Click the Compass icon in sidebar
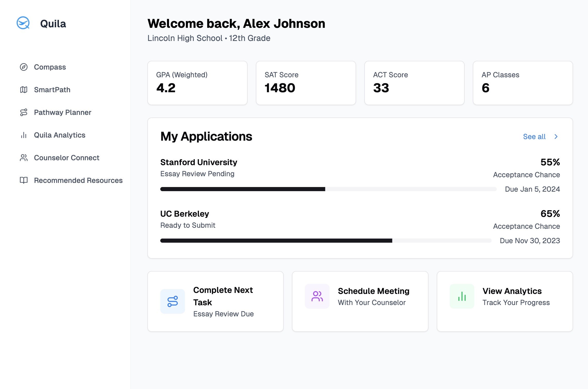Screen dimensions: 588x389 tap(24, 67)
